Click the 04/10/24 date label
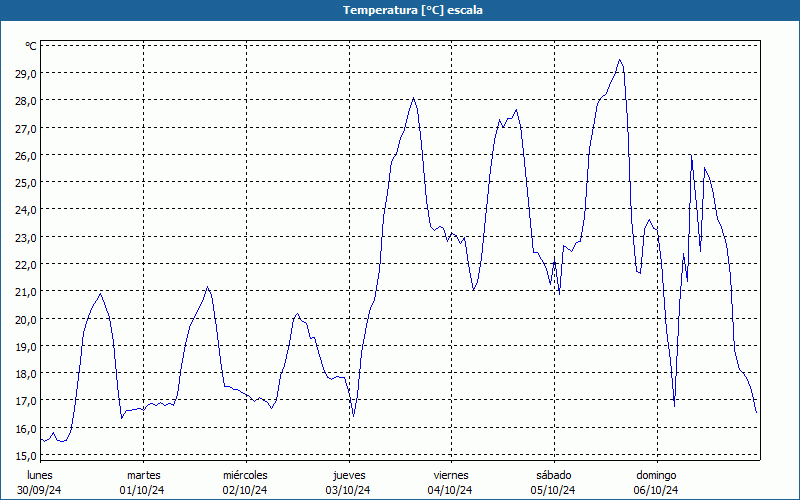Screen dimensions: 800x500 (451, 490)
